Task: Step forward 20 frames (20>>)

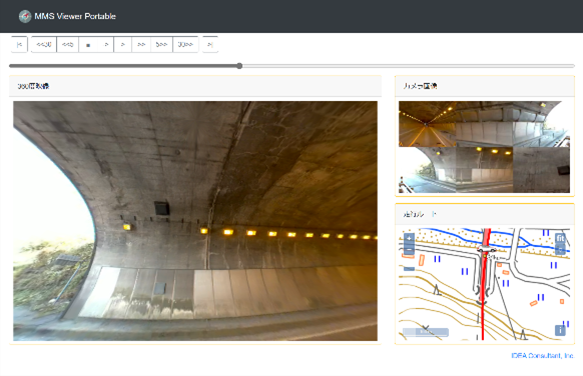Action: (x=185, y=45)
